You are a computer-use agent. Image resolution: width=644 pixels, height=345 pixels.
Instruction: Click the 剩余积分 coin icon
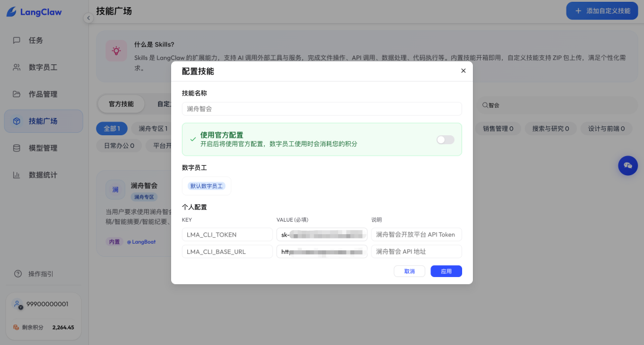click(x=16, y=327)
